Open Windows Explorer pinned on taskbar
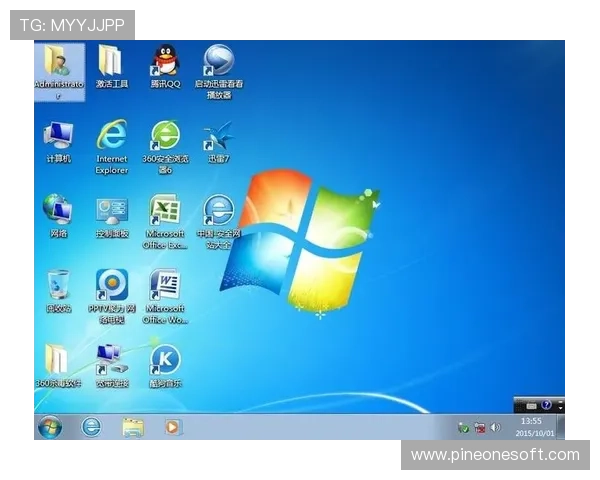Viewport: 600px width, 480px height. tap(133, 427)
